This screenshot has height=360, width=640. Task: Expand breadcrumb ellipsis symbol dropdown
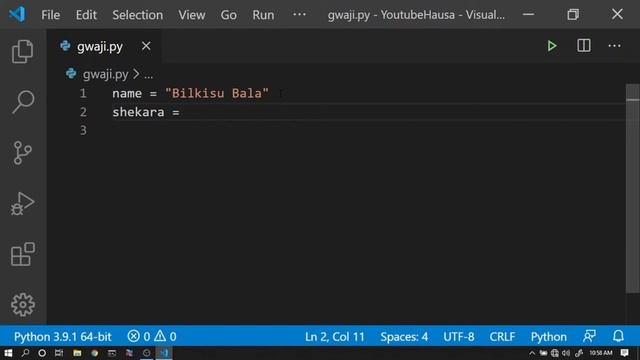pyautogui.click(x=148, y=75)
